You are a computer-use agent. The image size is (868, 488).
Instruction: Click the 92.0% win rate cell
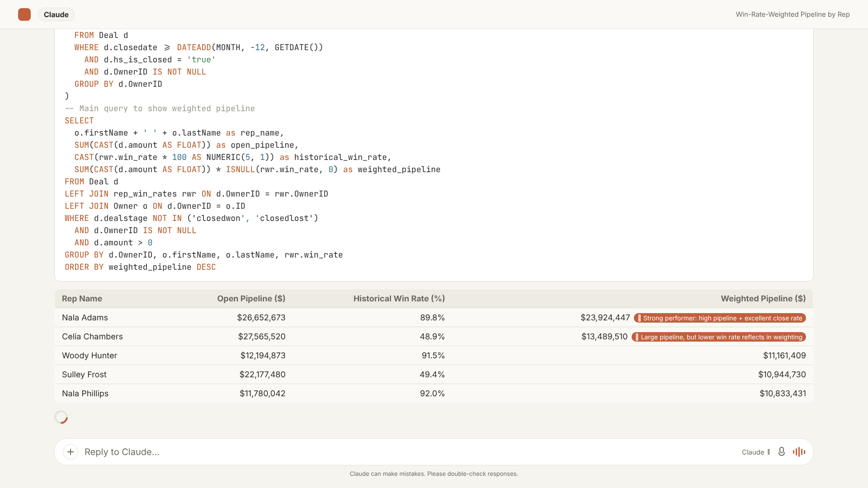[x=432, y=394]
